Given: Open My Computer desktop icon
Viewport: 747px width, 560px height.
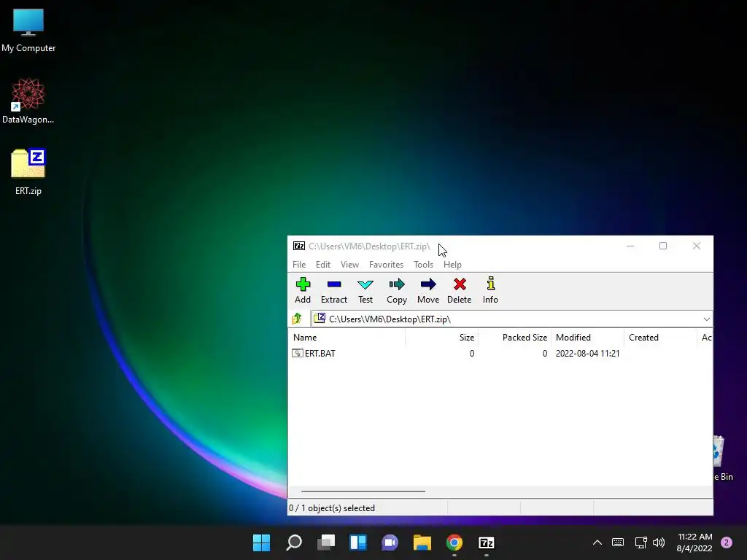Looking at the screenshot, I should (28, 31).
